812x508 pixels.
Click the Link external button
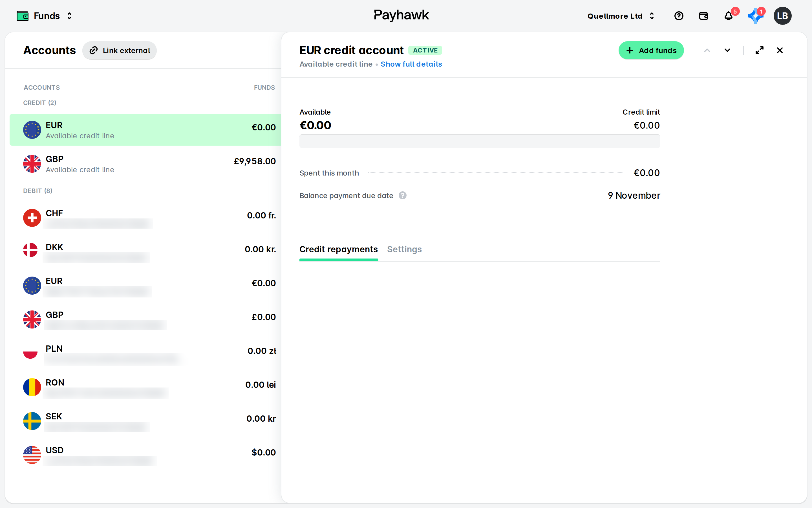click(x=120, y=51)
